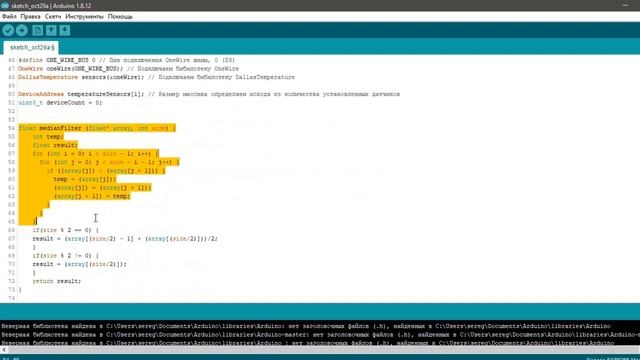Create a new sketch with New icon
This screenshot has height=360, width=640.
[38, 30]
